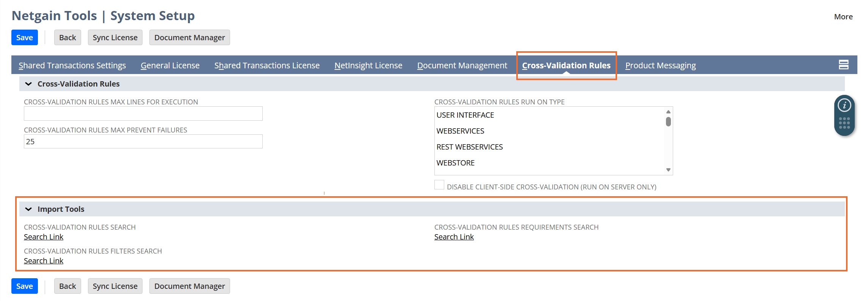Viewport: 868px width, 301px height.
Task: Focus the Max Lines For Execution field
Action: point(143,113)
